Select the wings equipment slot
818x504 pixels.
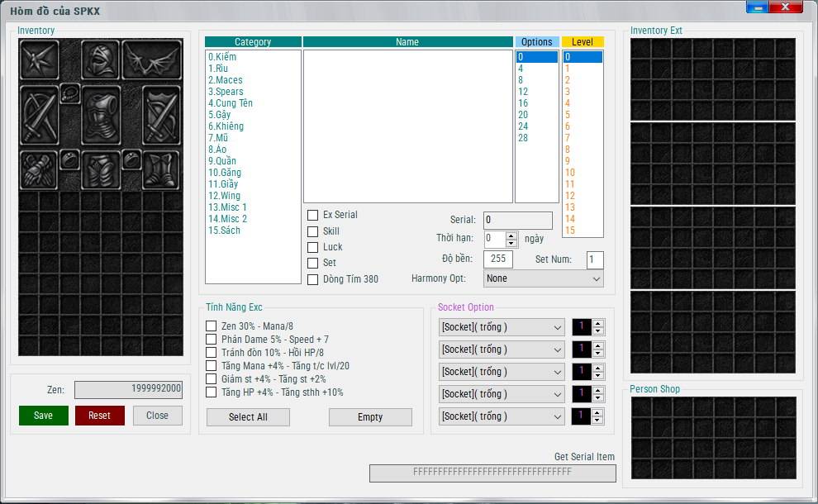point(152,60)
